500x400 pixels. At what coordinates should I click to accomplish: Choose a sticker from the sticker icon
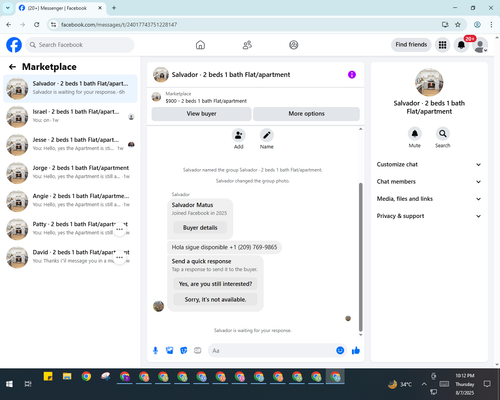click(x=184, y=350)
